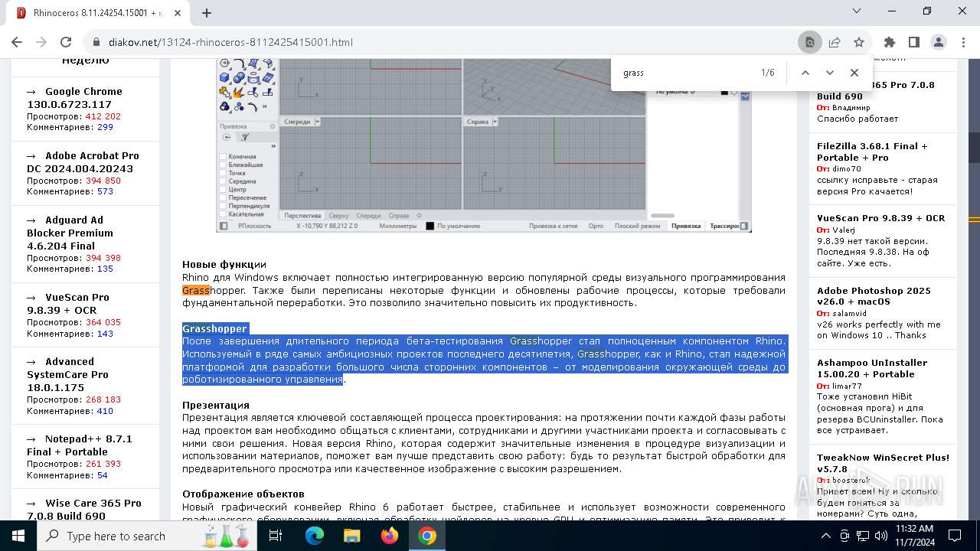Toggle 'Перпендикуля' snap checkbox
This screenshot has width=980, height=551.
coord(224,206)
